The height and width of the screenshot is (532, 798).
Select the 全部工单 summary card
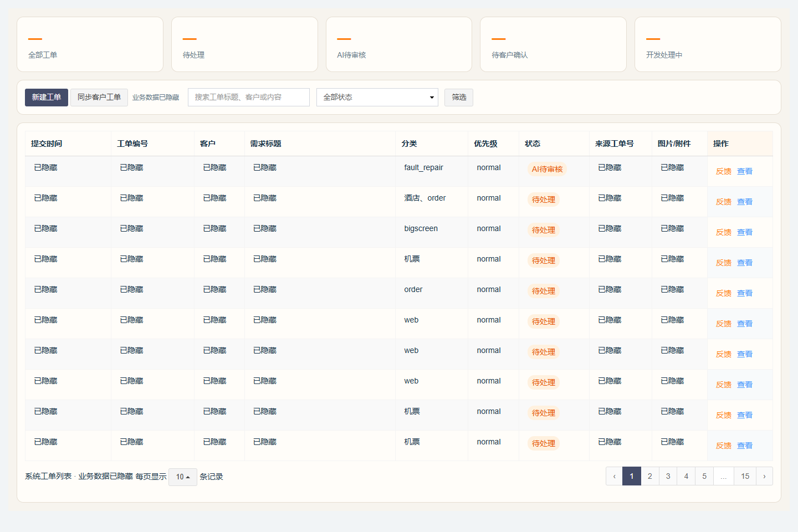[x=90, y=44]
